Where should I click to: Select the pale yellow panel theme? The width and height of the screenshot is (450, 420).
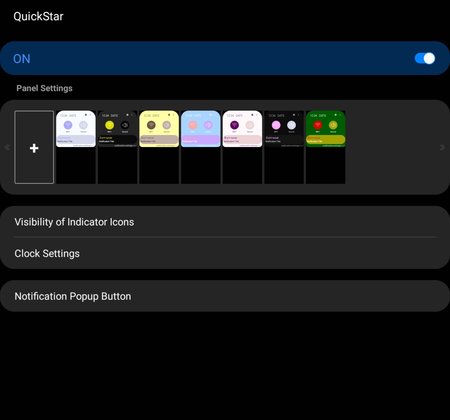pyautogui.click(x=159, y=147)
